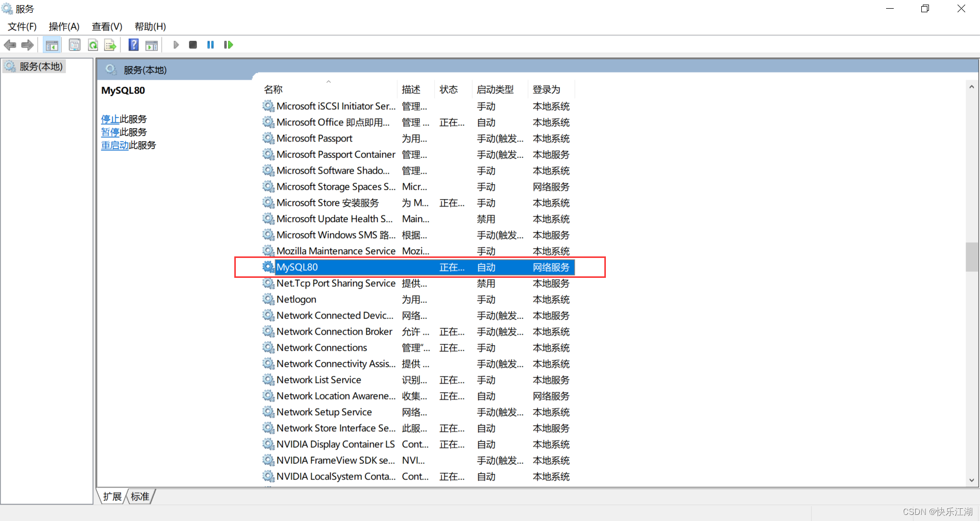Click the gear icon beside Network Connections
Image resolution: width=980 pixels, height=521 pixels.
268,347
